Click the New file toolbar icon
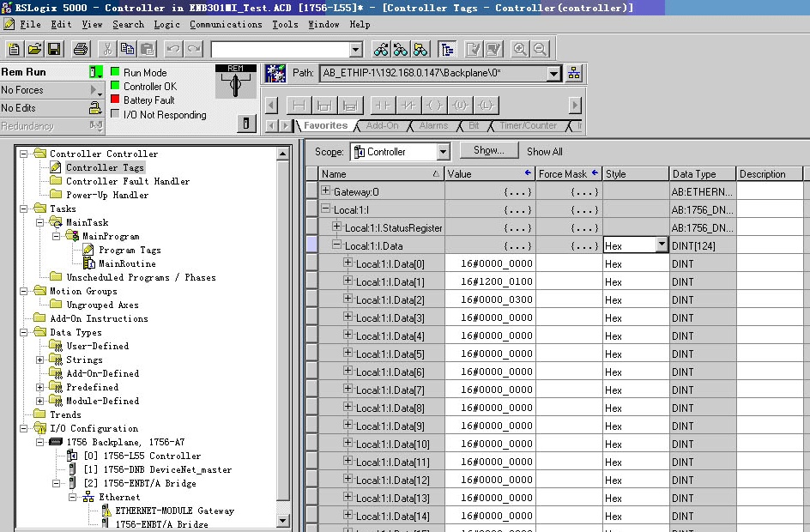Viewport: 810px width, 532px height. coord(14,49)
